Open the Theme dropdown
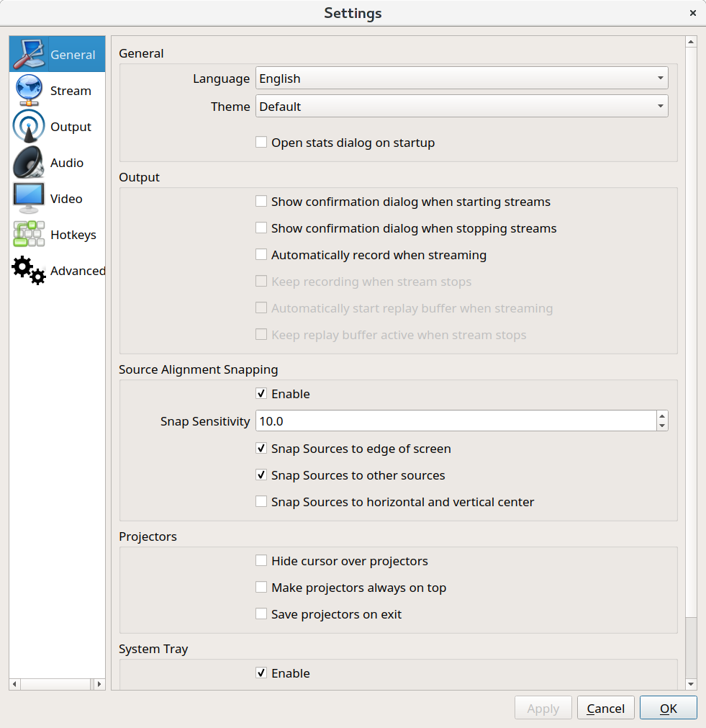This screenshot has width=706, height=728. [x=461, y=107]
